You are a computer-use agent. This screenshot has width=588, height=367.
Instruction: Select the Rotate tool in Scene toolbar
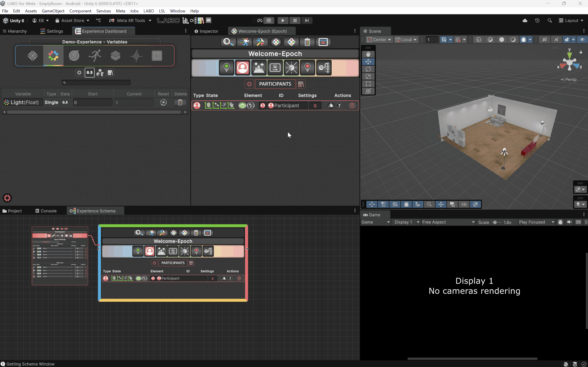point(368,69)
